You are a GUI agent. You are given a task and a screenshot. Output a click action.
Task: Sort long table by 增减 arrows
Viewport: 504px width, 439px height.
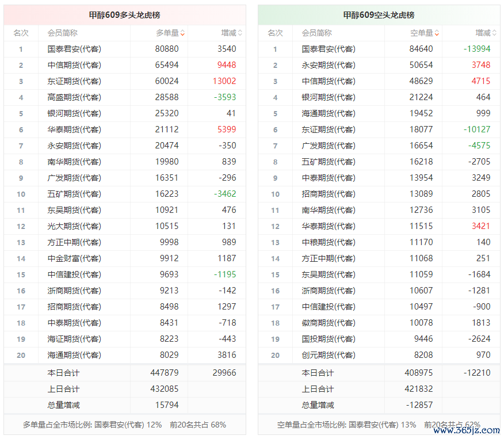pos(240,33)
